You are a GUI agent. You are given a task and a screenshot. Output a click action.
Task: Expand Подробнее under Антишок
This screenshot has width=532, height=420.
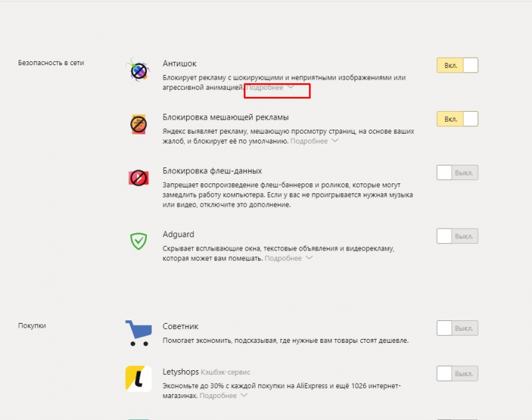point(270,88)
